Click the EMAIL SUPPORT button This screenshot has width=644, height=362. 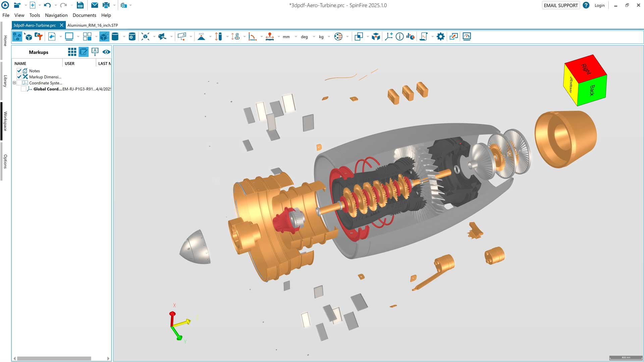(x=560, y=5)
